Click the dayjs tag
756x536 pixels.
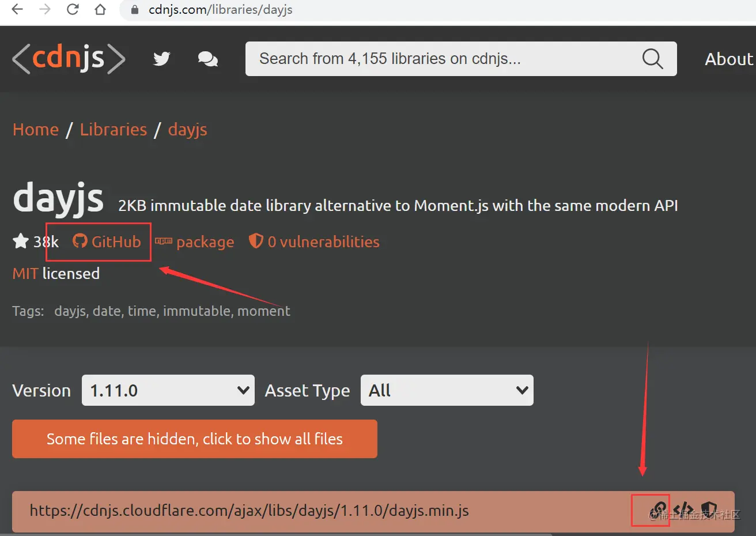click(x=70, y=311)
